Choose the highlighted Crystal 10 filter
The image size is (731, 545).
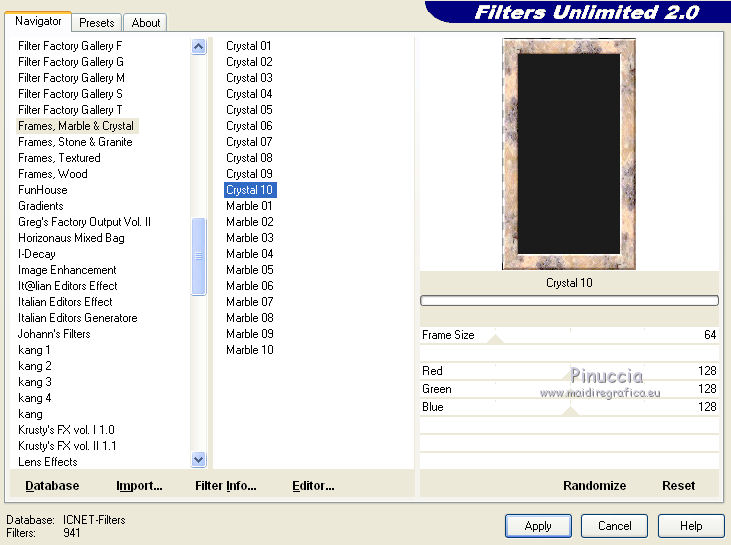(250, 190)
